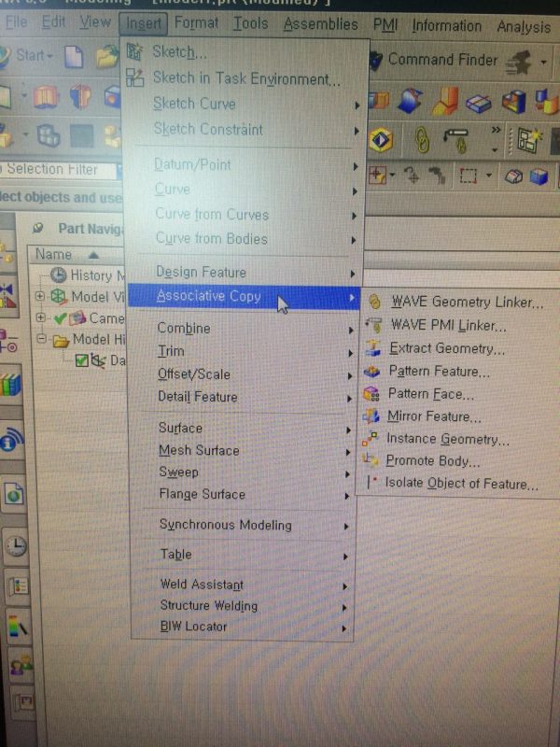Click the Sketch icon in Insert menu

(x=134, y=51)
